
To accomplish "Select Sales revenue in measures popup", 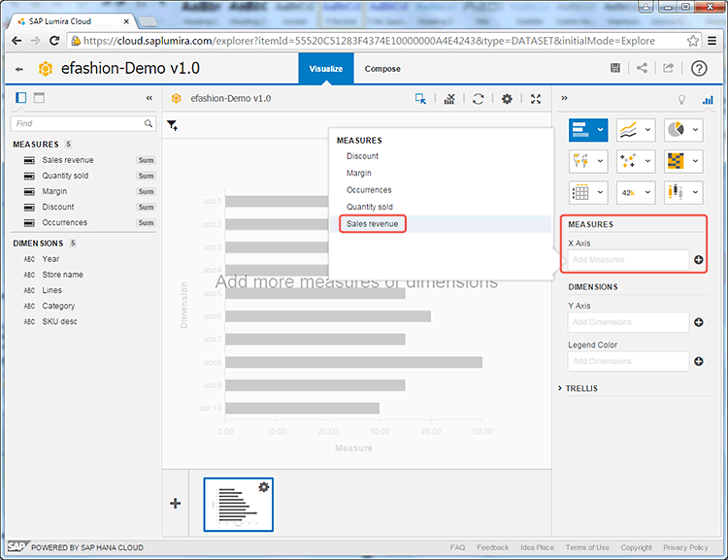I will click(x=372, y=224).
